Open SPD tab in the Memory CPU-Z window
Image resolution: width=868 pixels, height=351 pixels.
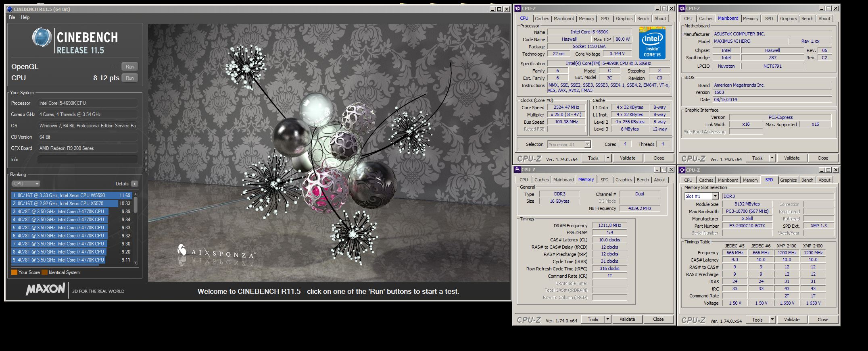click(x=604, y=180)
